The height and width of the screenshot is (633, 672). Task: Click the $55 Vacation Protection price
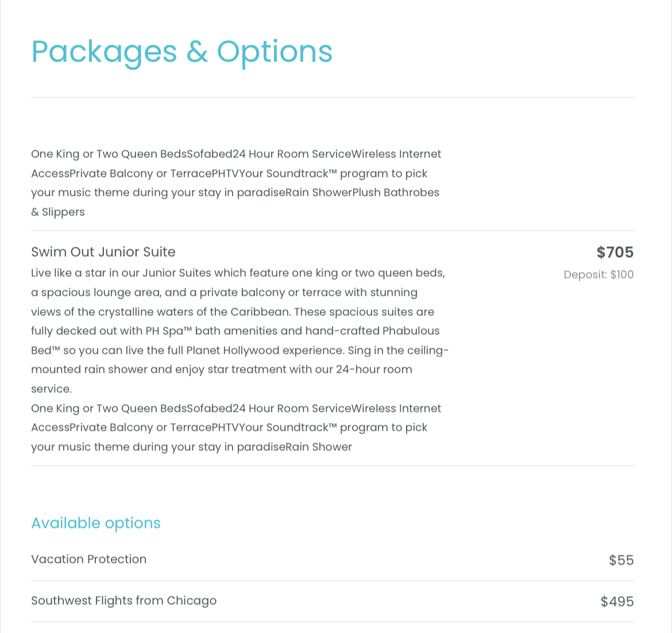pyautogui.click(x=621, y=560)
